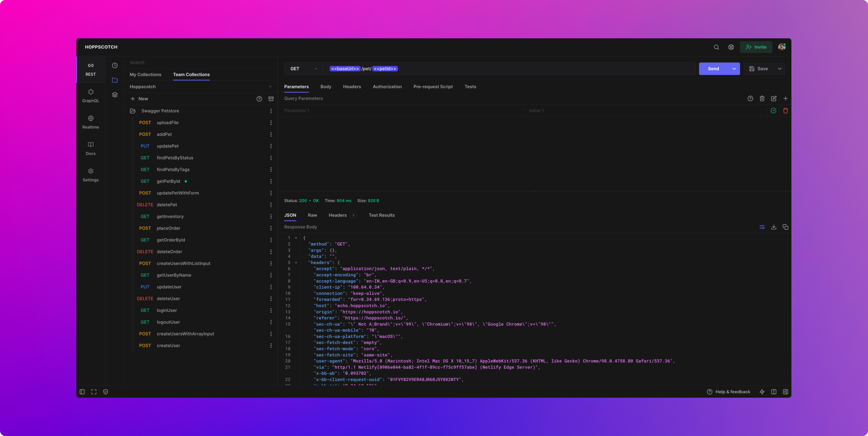Image resolution: width=868 pixels, height=436 pixels.
Task: Open bulk edit for query parameters
Action: click(774, 99)
